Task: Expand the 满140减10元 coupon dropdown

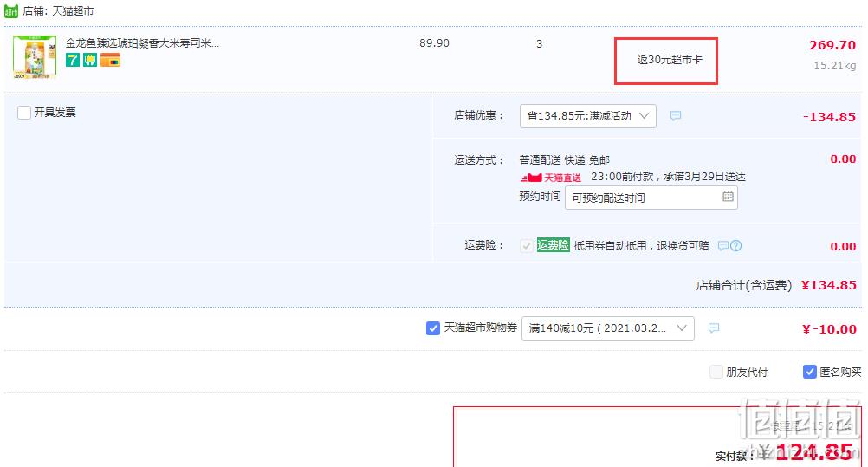Action: tap(608, 328)
